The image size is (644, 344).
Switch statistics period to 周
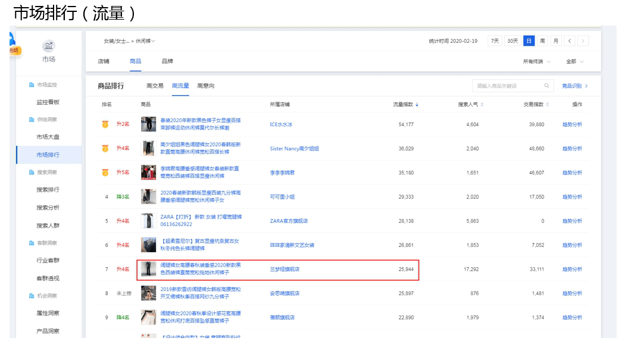pyautogui.click(x=542, y=41)
